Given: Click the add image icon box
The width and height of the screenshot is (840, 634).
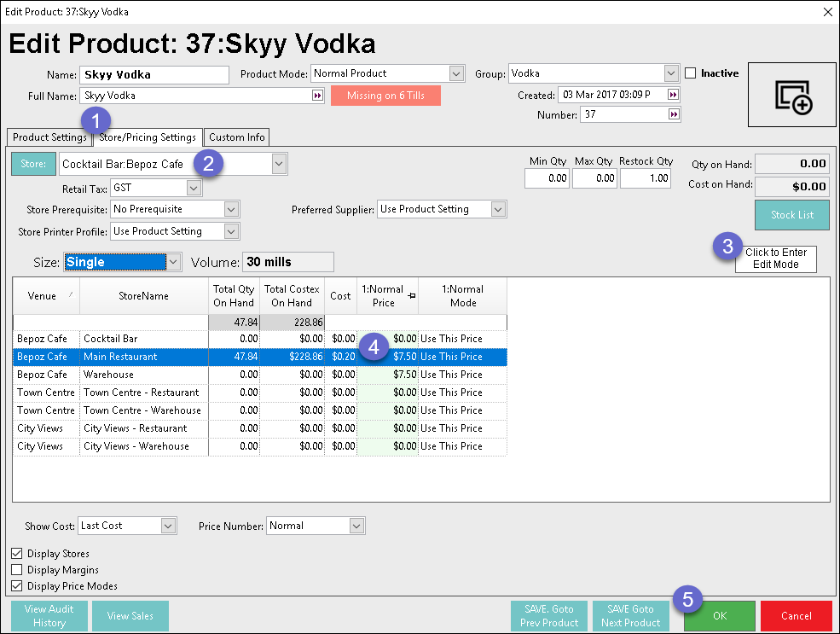Looking at the screenshot, I should [791, 95].
